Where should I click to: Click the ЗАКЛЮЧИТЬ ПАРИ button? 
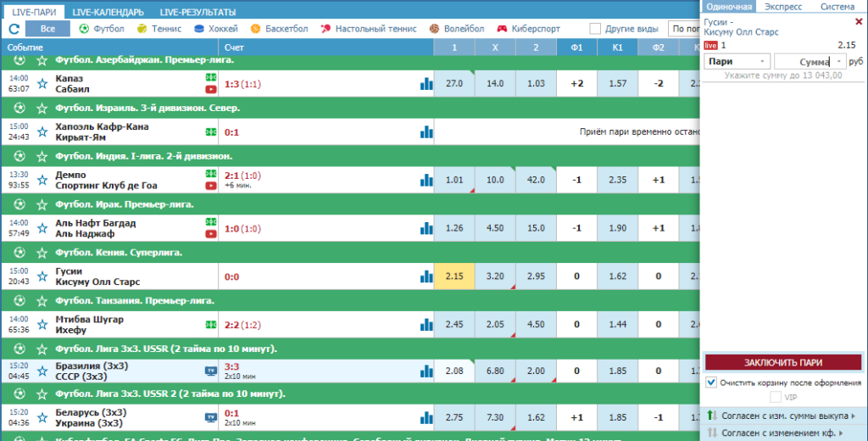[783, 363]
